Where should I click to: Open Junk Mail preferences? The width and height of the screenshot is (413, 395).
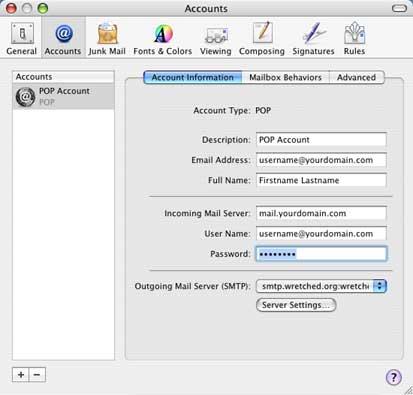click(x=107, y=38)
